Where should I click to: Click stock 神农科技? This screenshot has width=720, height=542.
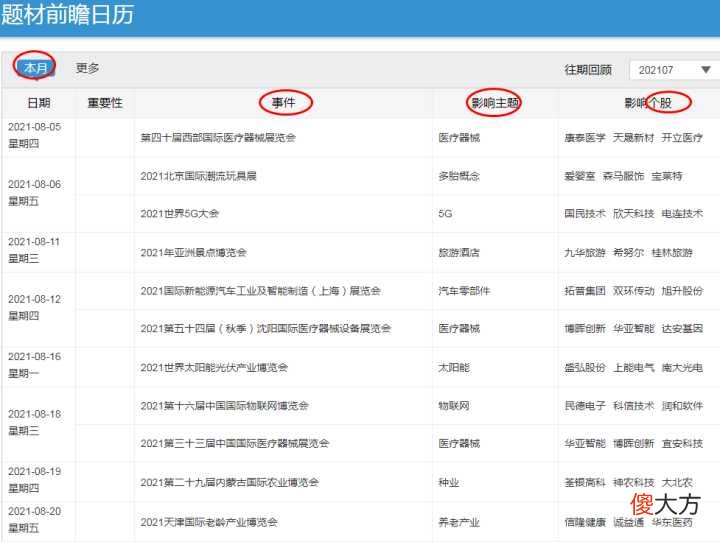(633, 482)
